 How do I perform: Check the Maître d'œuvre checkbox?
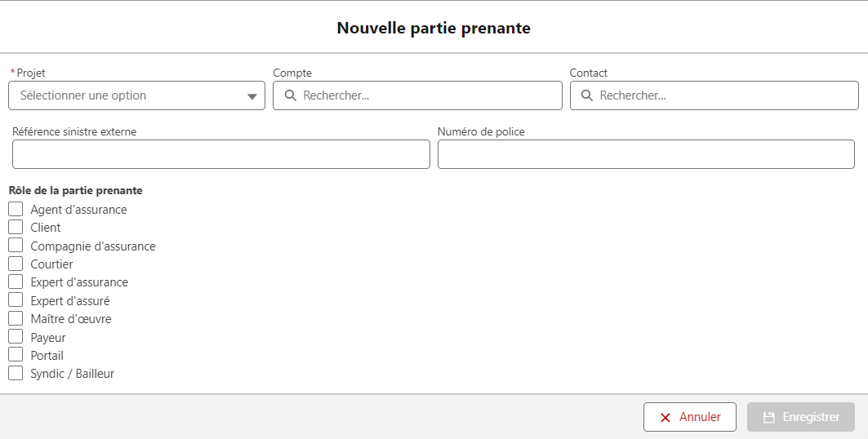[x=16, y=318]
